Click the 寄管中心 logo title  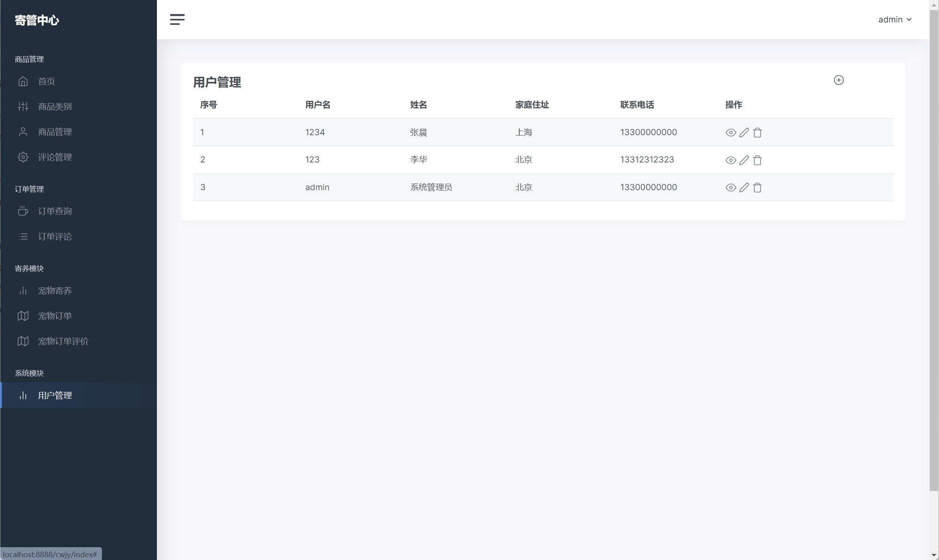(x=37, y=20)
